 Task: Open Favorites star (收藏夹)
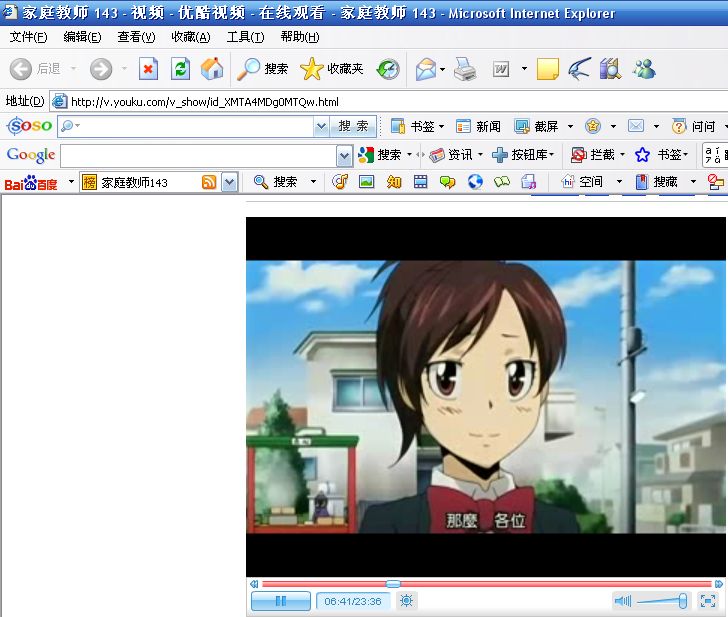tap(332, 69)
